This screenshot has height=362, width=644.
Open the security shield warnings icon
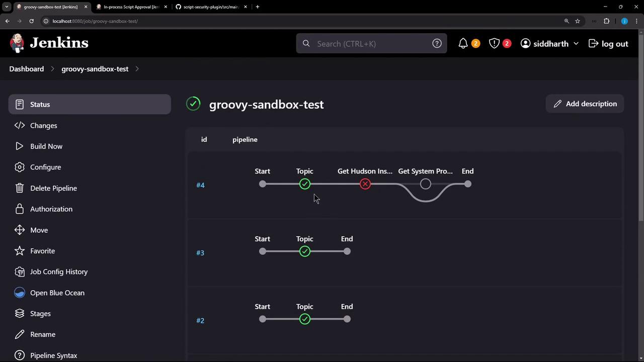pyautogui.click(x=494, y=44)
